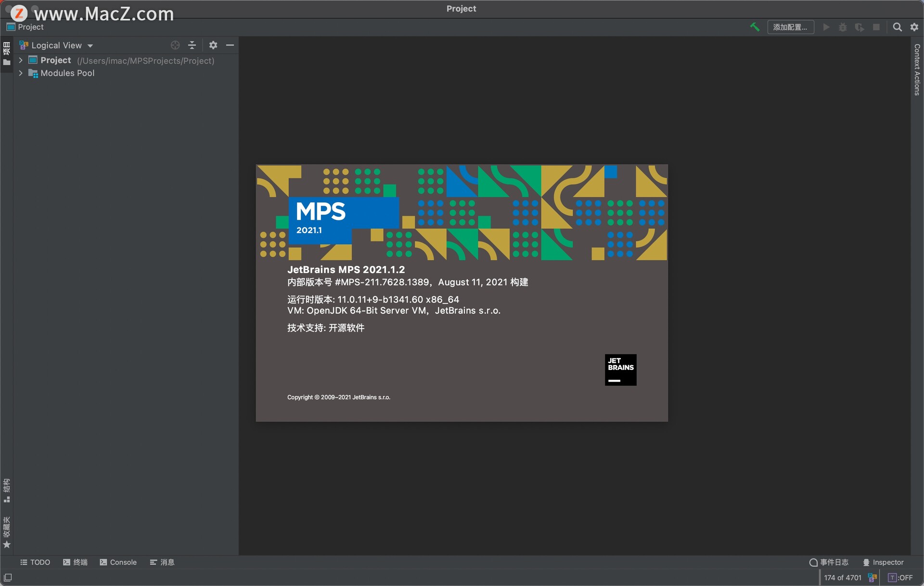Click the Collapse All icon in project panel
The image size is (924, 586).
click(192, 45)
